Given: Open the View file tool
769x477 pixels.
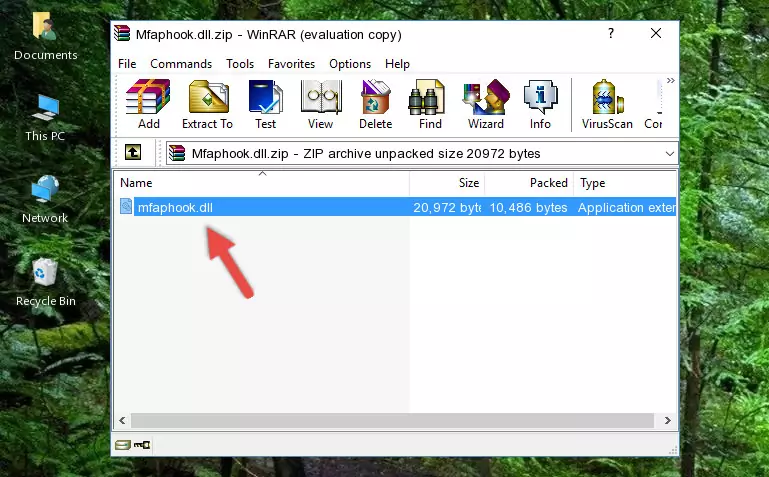Looking at the screenshot, I should [x=321, y=104].
